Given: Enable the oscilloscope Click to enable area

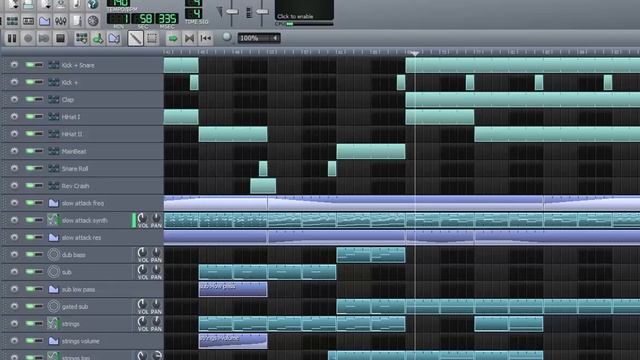Looking at the screenshot, I should [304, 10].
